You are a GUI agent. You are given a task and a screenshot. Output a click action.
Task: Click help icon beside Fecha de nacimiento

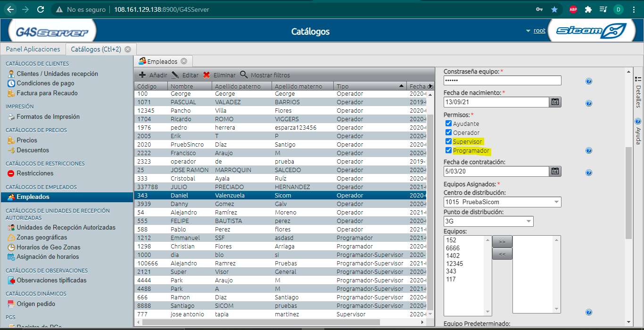[x=589, y=103]
